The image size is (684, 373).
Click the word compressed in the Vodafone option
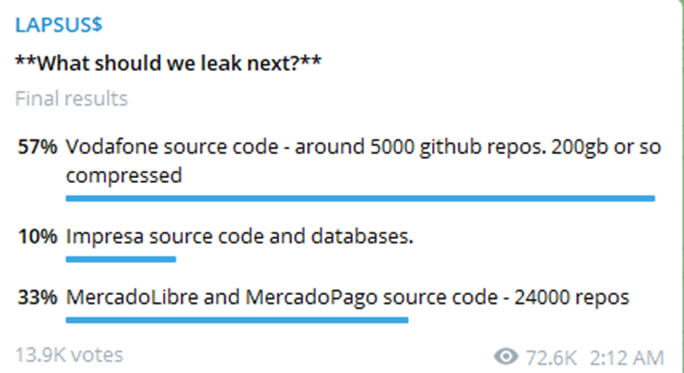tap(124, 176)
